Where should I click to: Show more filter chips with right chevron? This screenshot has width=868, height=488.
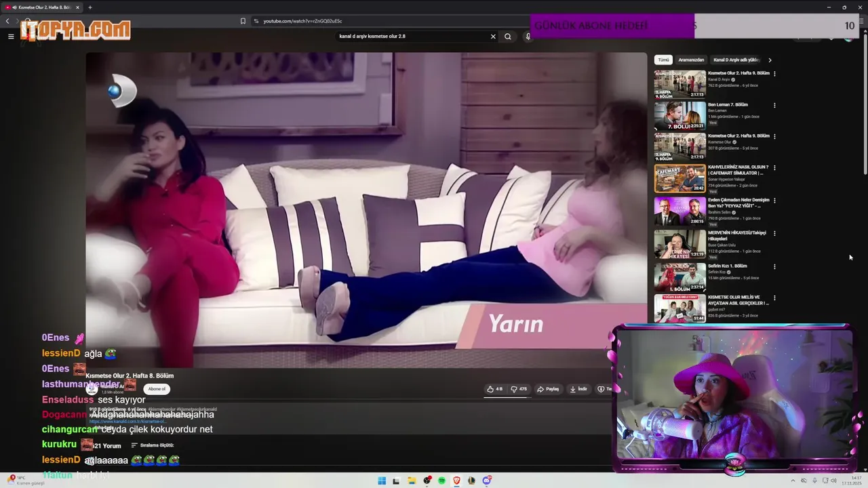click(770, 60)
